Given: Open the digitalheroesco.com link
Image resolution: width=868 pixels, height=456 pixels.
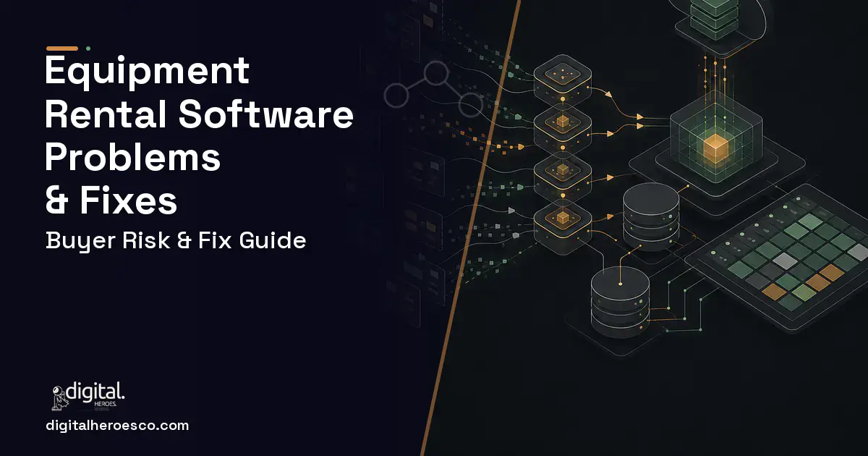Looking at the screenshot, I should [x=117, y=426].
